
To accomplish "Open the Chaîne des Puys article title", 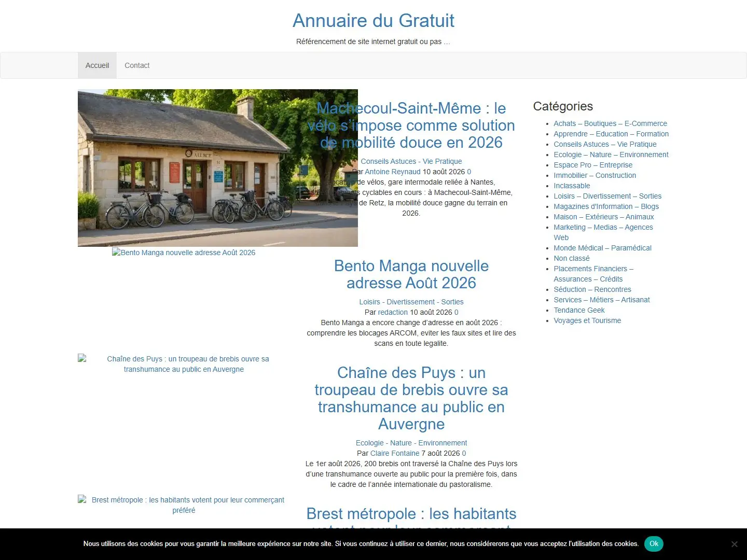I will [x=411, y=398].
